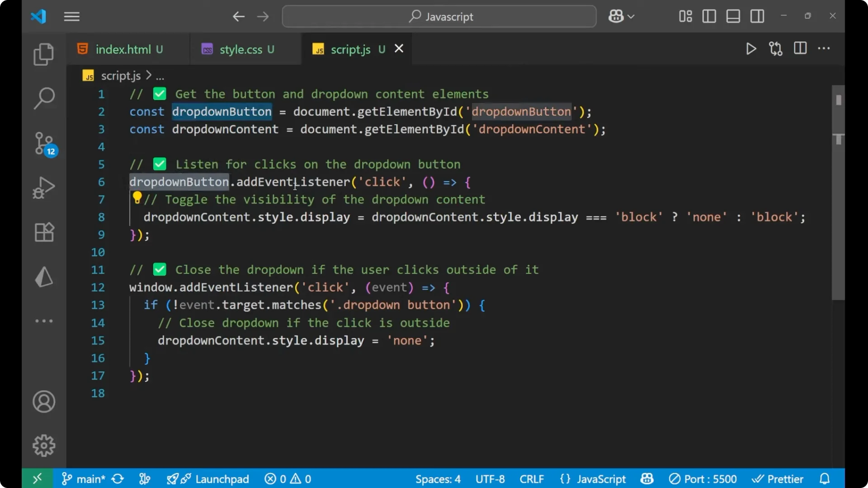
Task: Click the errors and warnings indicator
Action: pos(288,479)
